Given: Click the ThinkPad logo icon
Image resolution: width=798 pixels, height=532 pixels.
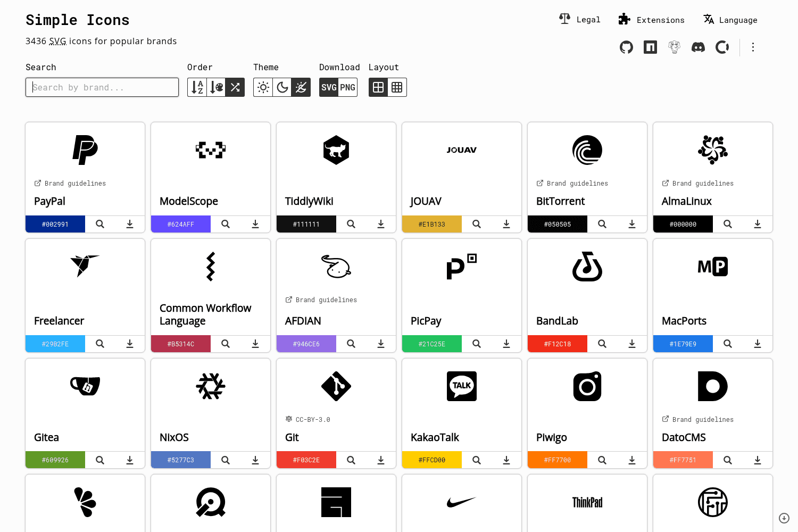Looking at the screenshot, I should click(587, 502).
